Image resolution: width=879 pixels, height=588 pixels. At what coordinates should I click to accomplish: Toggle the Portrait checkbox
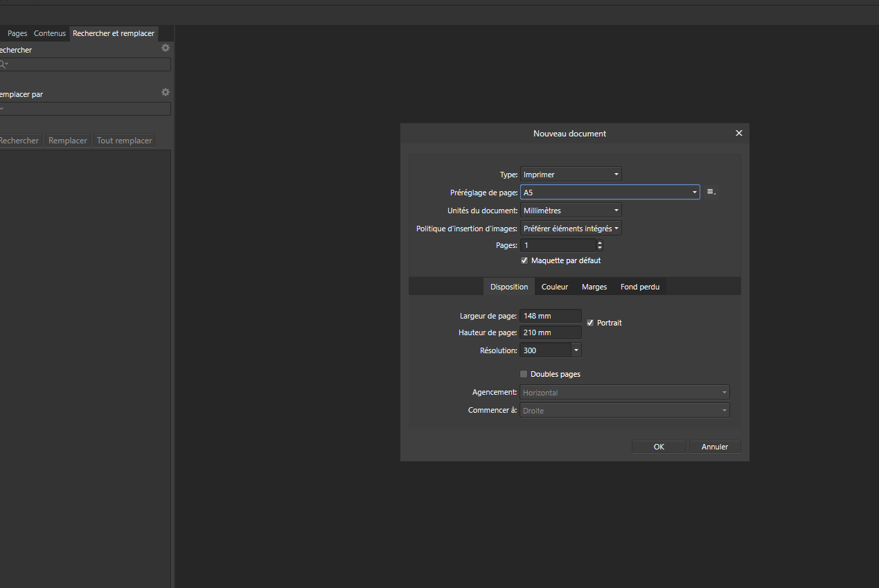coord(590,323)
